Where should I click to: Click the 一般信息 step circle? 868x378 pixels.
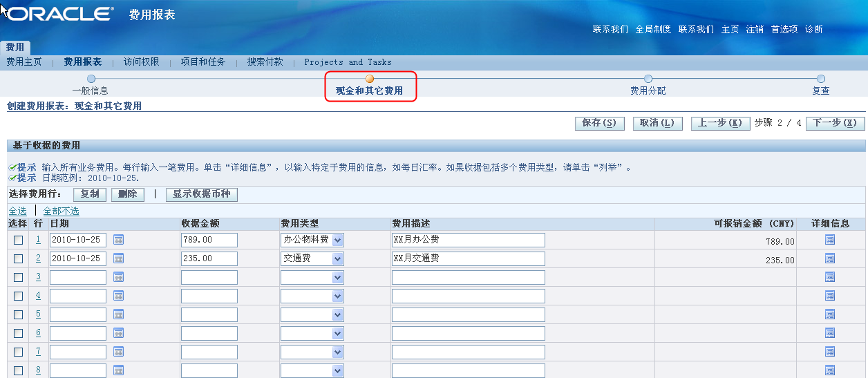point(91,79)
